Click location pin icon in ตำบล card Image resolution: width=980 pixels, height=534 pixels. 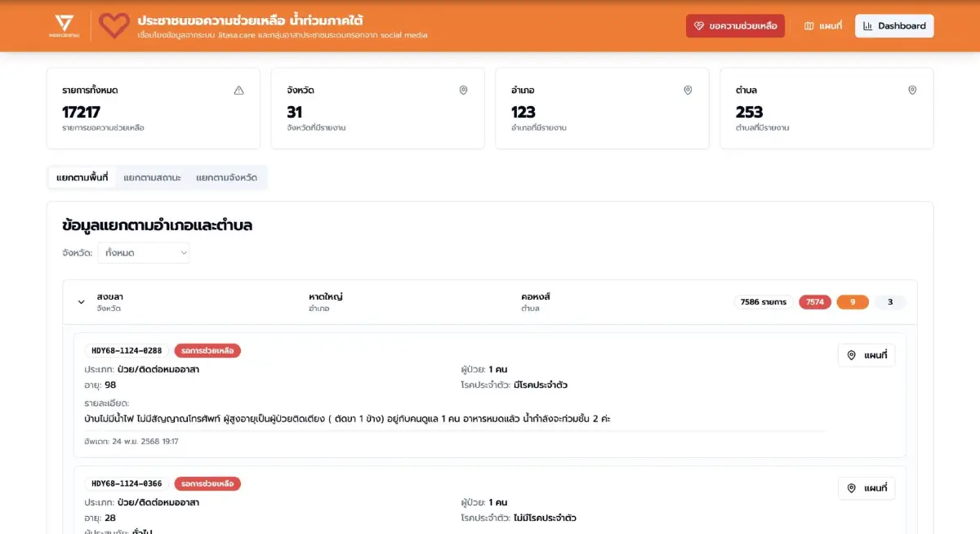[912, 91]
